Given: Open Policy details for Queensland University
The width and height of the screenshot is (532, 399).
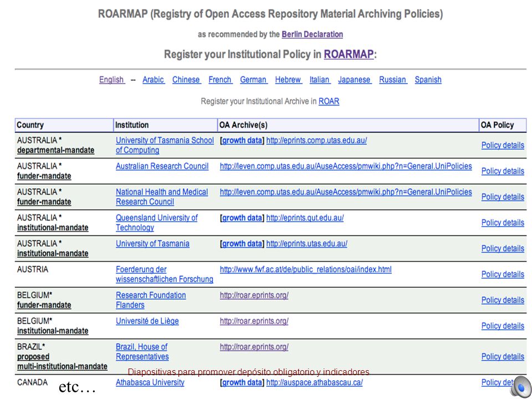Looking at the screenshot, I should [503, 223].
